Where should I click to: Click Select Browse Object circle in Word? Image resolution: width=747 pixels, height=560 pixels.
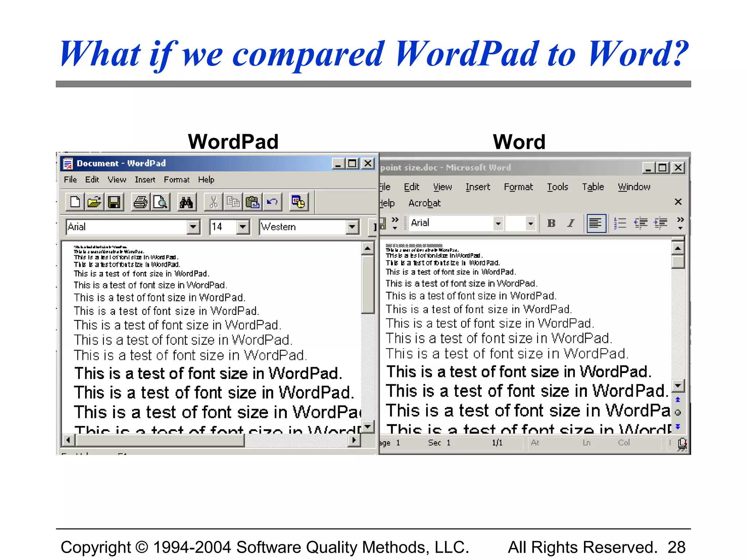[678, 413]
